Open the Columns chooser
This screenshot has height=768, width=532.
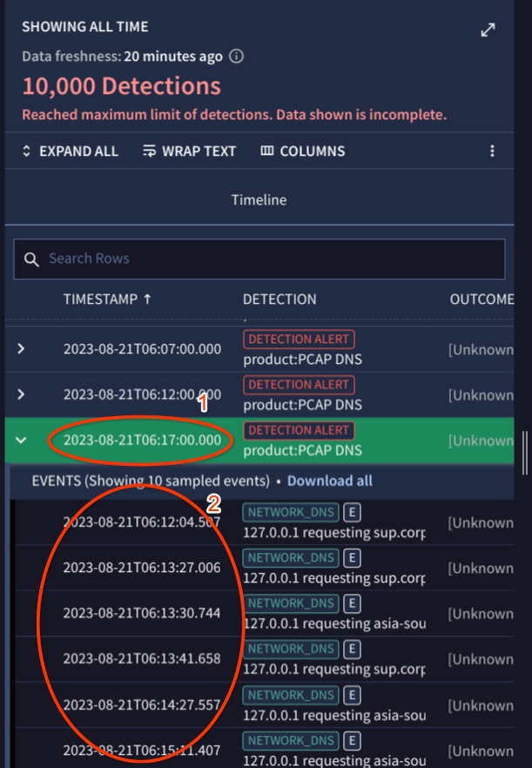coord(303,152)
